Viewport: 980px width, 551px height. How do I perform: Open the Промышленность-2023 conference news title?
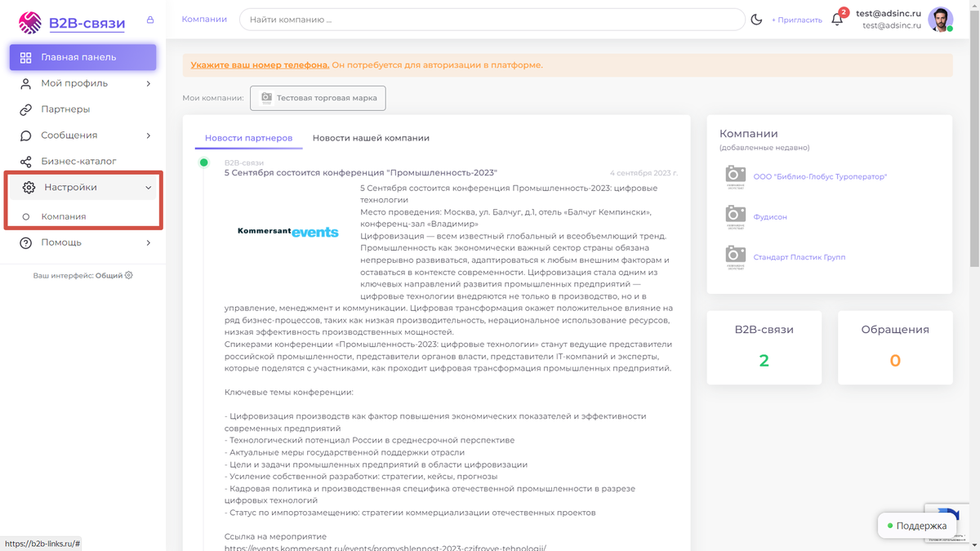point(361,173)
